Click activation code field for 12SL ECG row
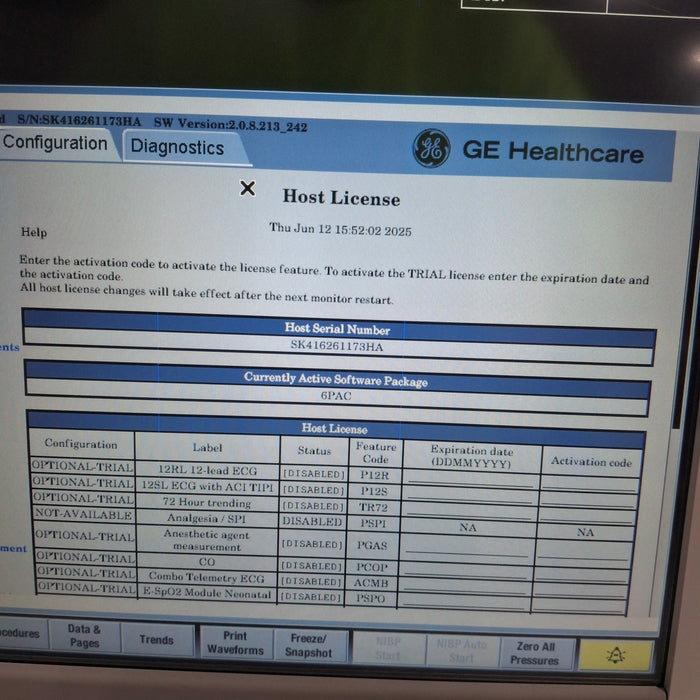700x700 pixels. coord(588,499)
